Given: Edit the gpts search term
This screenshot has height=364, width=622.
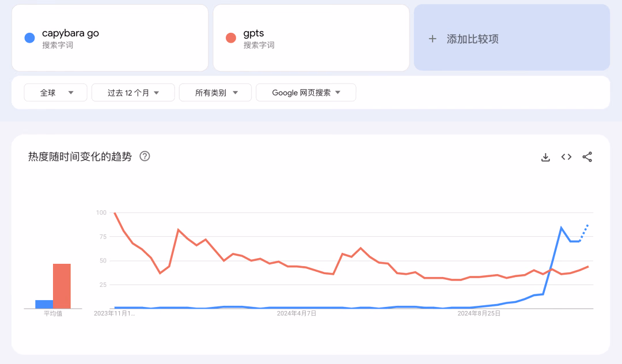Looking at the screenshot, I should (311, 37).
